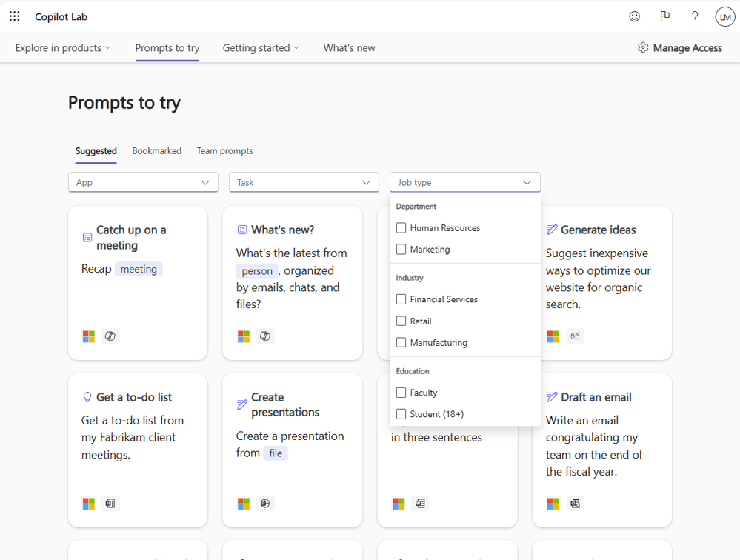
Task: Go to What's new in navigation
Action: [349, 47]
